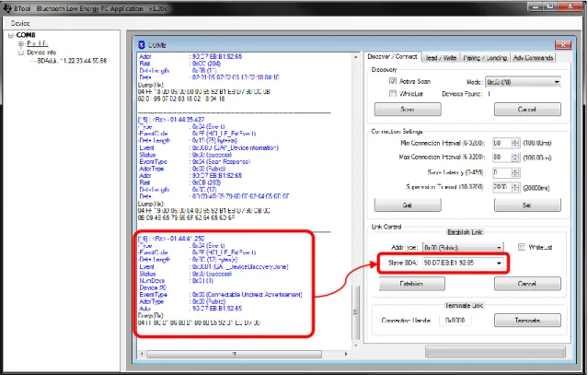The height and width of the screenshot is (375, 588).
Task: Click the log horizontal scrollbar left arrow
Action: point(142,354)
